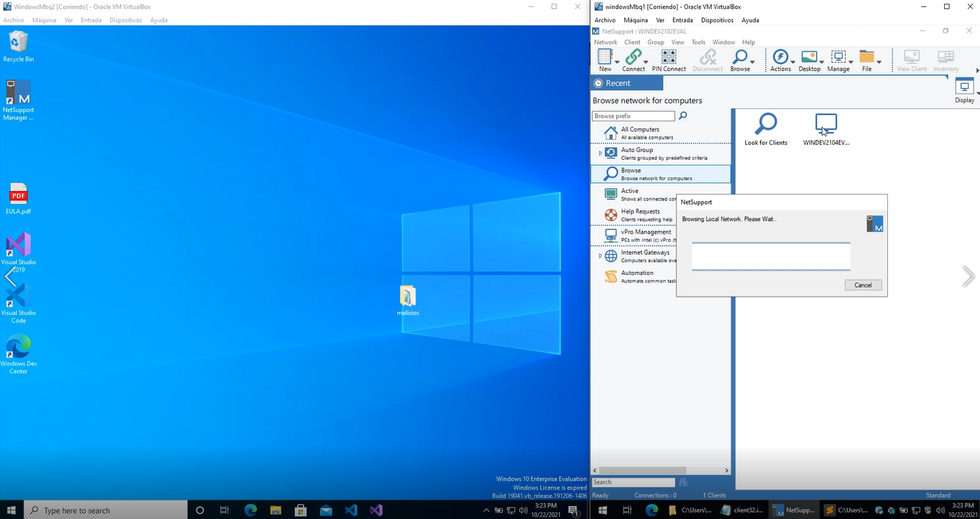
Task: Click volume icon in right VM system tray
Action: (941, 510)
